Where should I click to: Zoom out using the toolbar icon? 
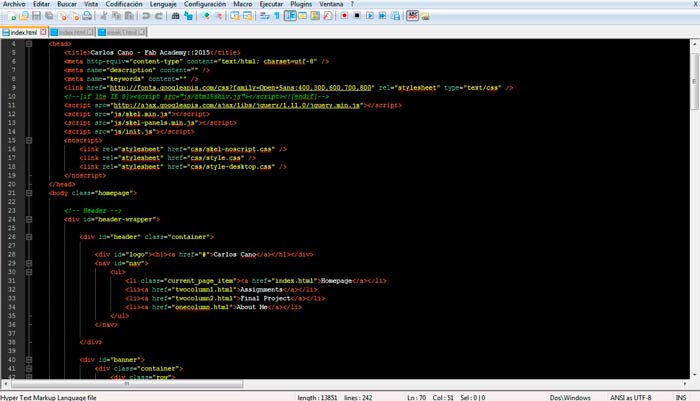tap(218, 17)
